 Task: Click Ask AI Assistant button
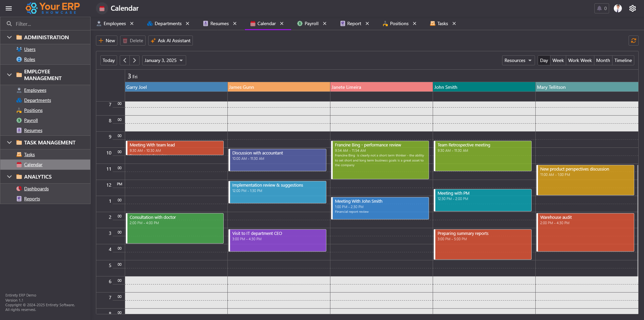[170, 41]
